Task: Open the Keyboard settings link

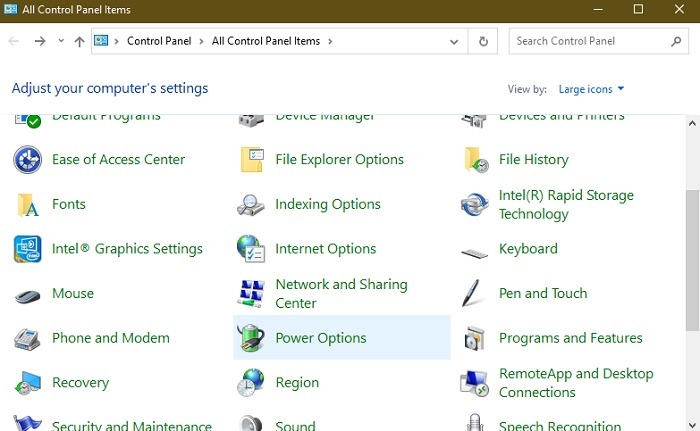Action: (x=528, y=249)
